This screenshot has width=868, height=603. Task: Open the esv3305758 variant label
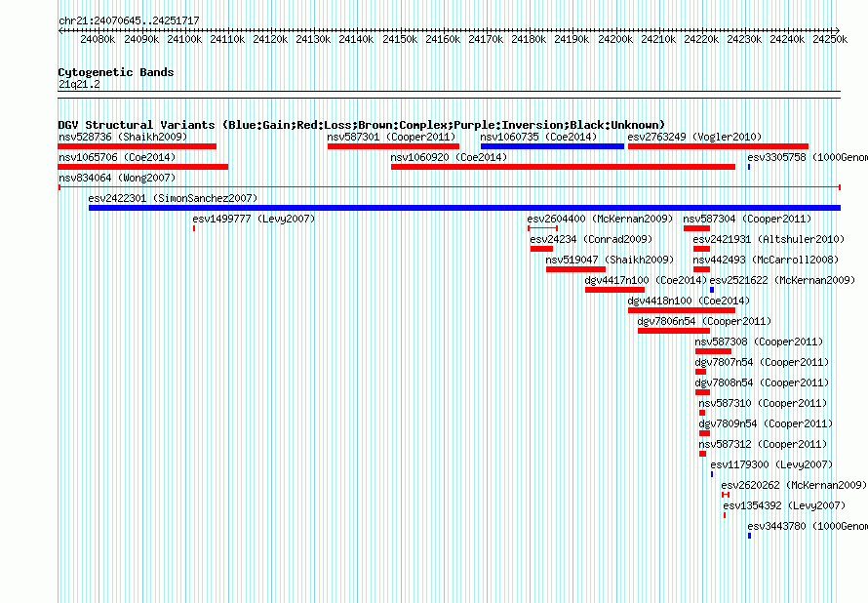pos(808,157)
